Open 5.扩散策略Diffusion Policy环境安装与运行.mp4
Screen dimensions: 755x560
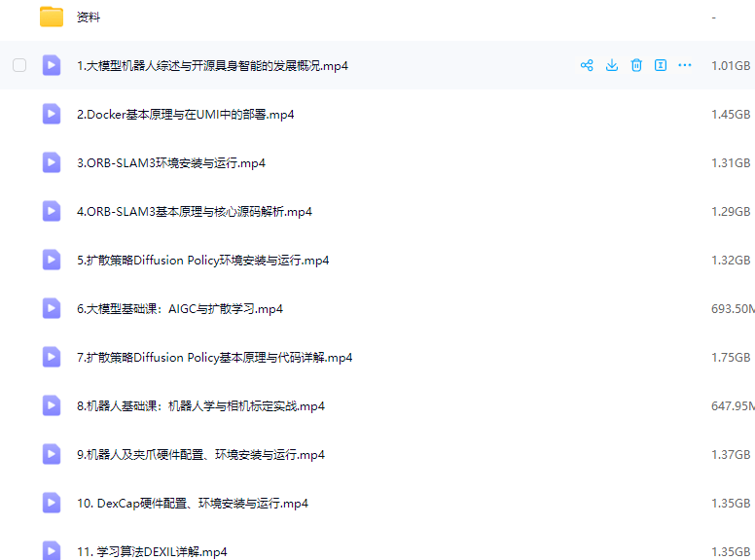[202, 261]
